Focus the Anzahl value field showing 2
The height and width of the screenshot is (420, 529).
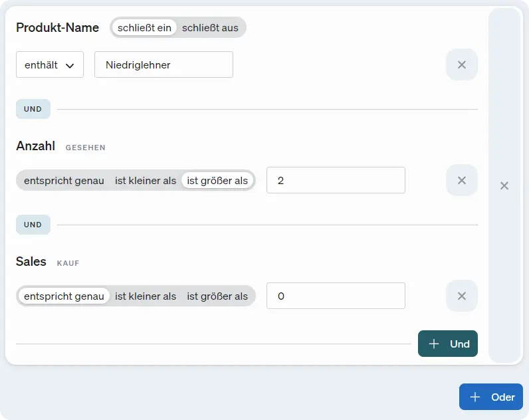[x=336, y=180]
